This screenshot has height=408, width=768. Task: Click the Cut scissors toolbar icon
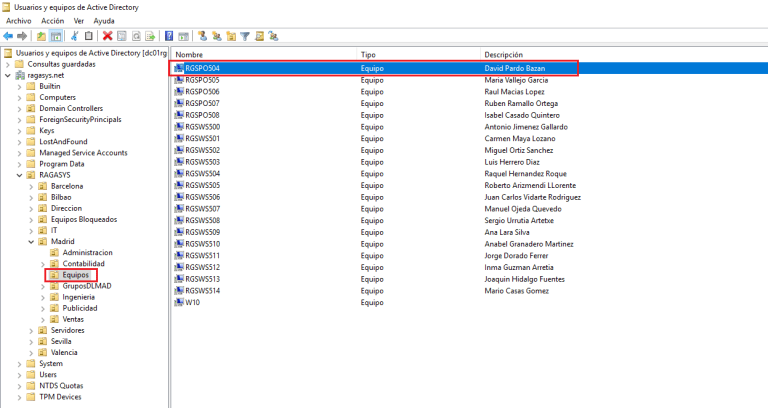[x=74, y=36]
